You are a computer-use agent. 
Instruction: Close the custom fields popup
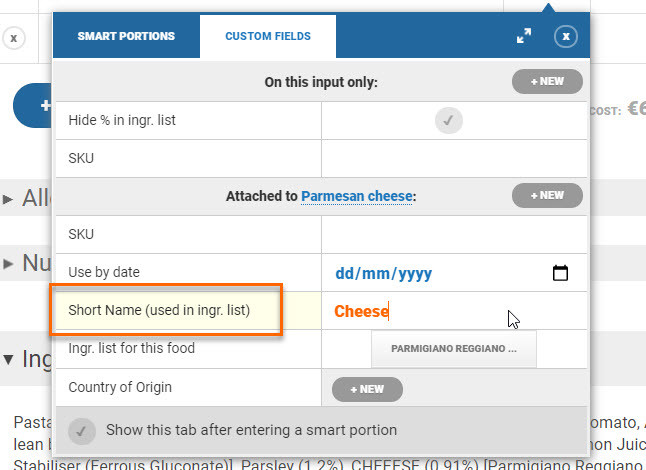pos(566,36)
